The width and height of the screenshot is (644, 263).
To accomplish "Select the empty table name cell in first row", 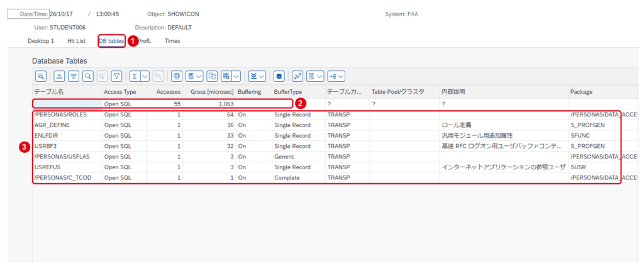I will click(67, 104).
